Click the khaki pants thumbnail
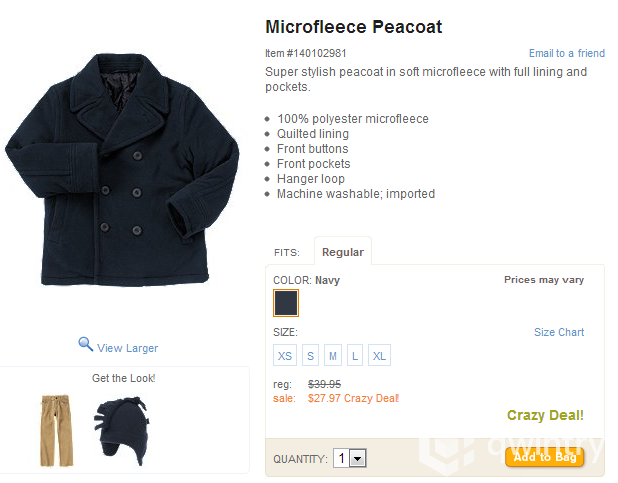 point(57,430)
